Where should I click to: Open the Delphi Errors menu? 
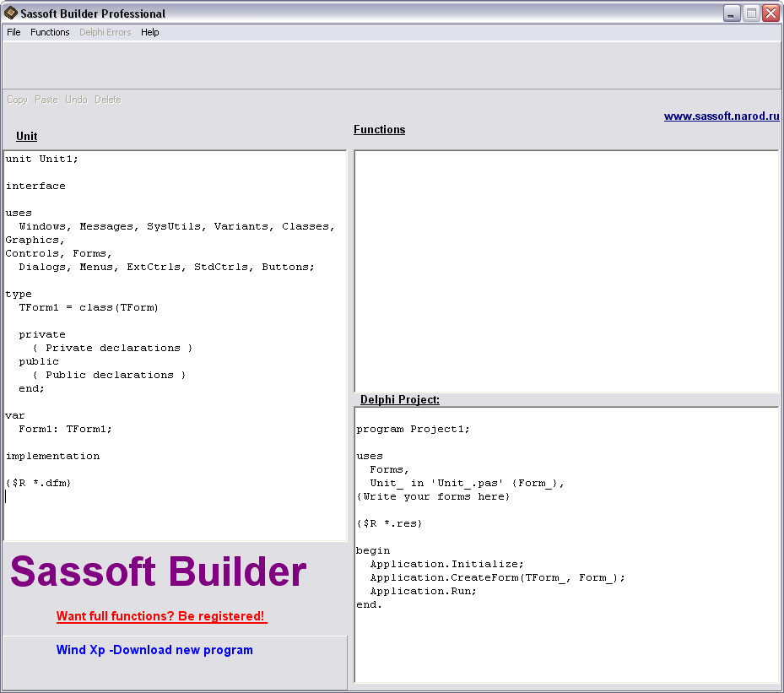(x=105, y=32)
